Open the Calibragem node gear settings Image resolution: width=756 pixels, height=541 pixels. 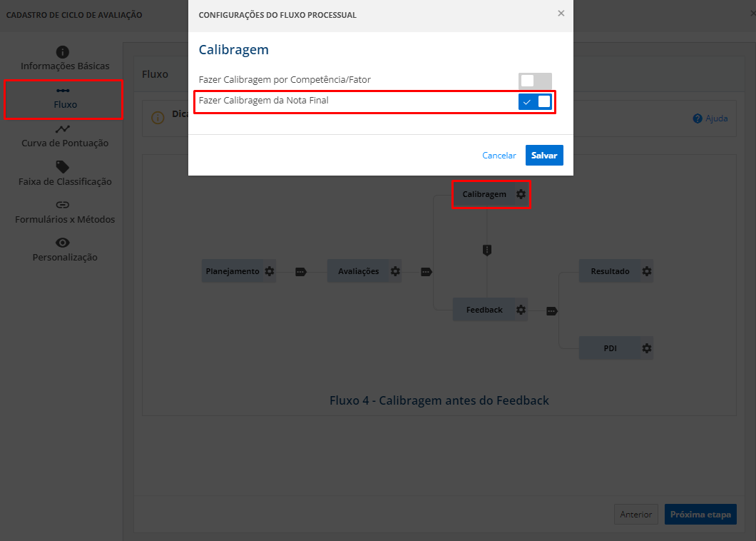tap(521, 194)
